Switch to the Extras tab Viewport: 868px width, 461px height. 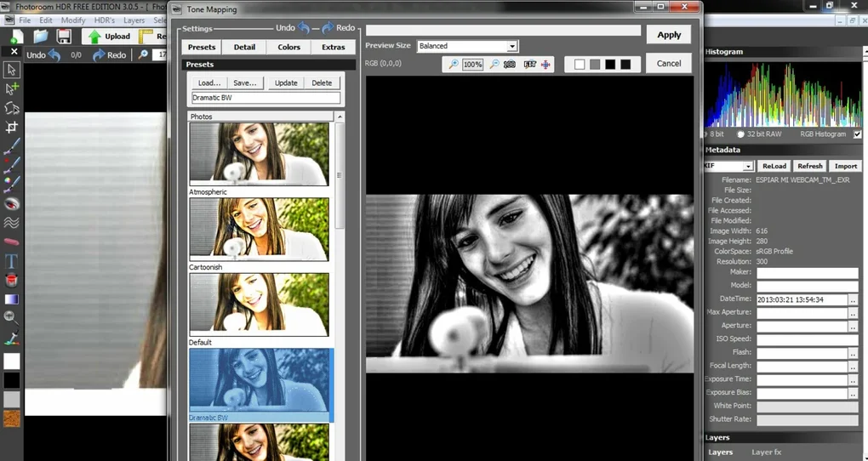(x=334, y=47)
